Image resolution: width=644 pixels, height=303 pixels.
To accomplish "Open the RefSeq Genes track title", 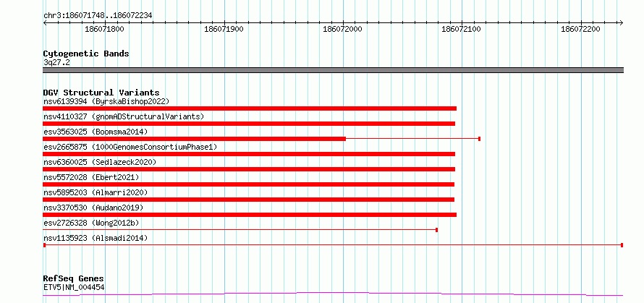I will point(74,279).
